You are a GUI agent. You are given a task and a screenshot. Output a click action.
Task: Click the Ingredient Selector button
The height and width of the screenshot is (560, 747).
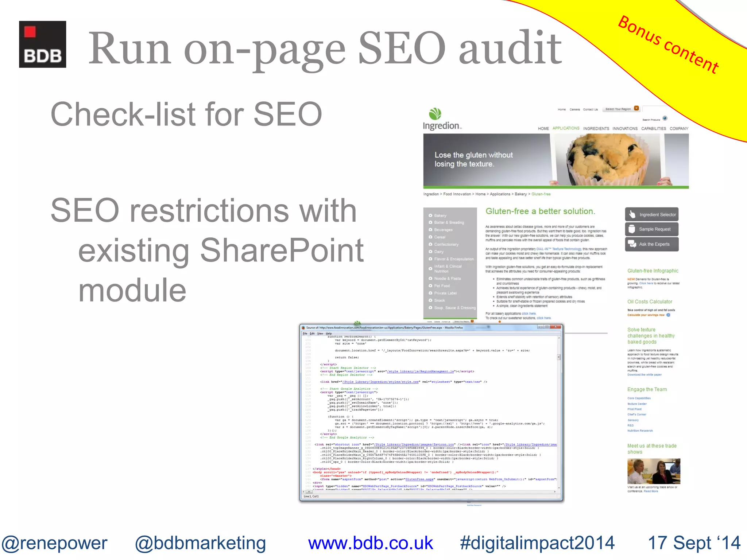tap(652, 214)
